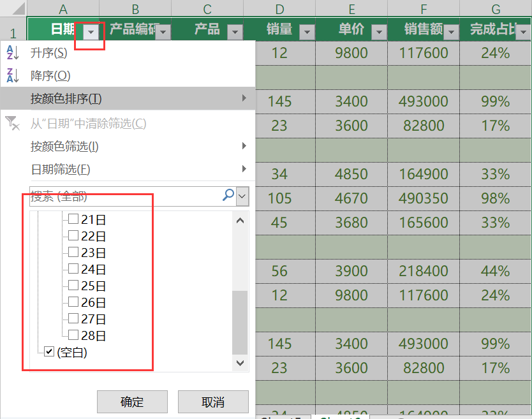Viewport: 532px width, 419px height.
Task: Click the cell with 单价 3680
Action: coord(351,223)
